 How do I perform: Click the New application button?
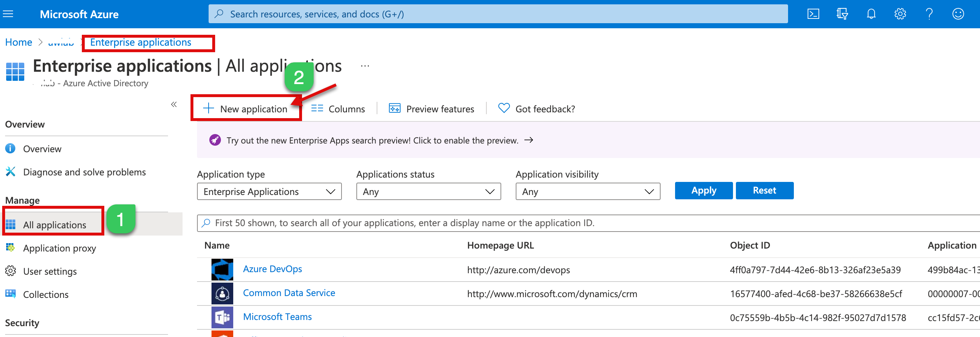(246, 109)
